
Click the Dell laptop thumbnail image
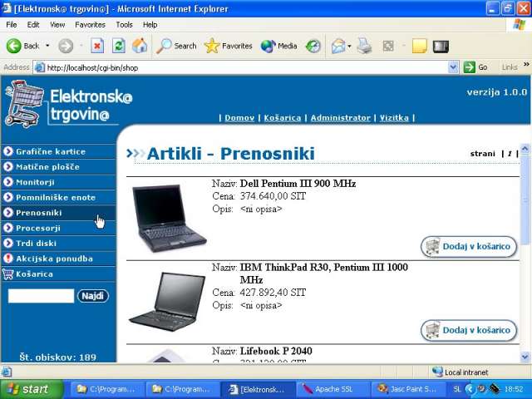(x=169, y=218)
